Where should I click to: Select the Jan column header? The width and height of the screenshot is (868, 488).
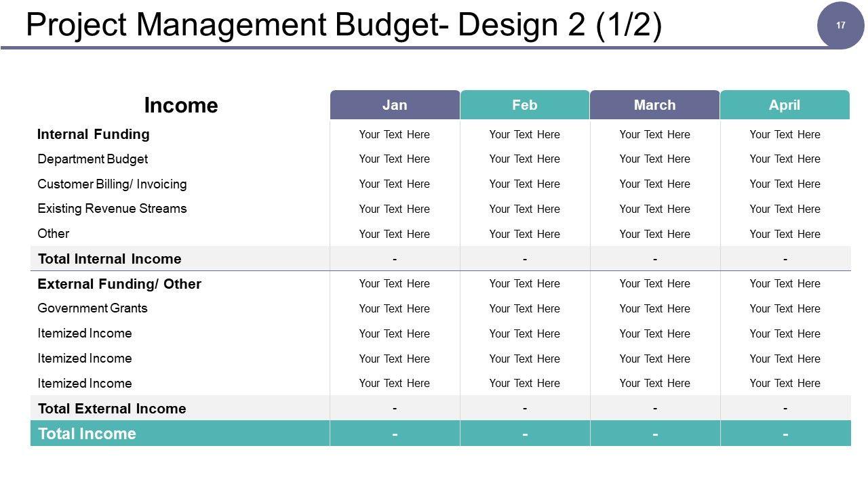(x=395, y=105)
